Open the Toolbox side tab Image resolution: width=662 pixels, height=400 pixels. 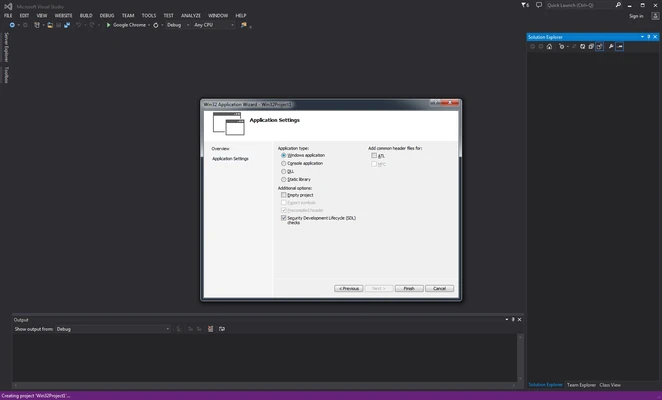pyautogui.click(x=6, y=75)
